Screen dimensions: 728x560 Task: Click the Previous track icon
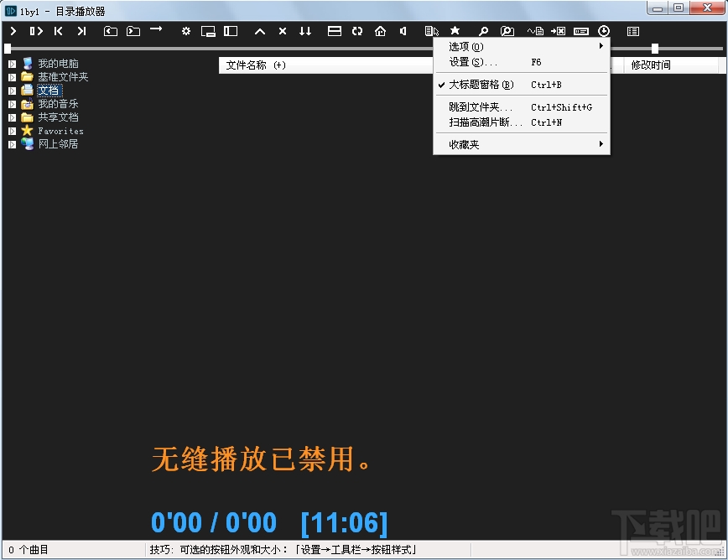point(58,31)
